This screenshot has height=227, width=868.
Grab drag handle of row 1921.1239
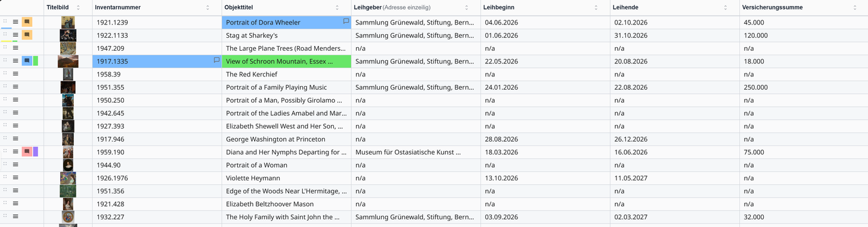point(5,21)
